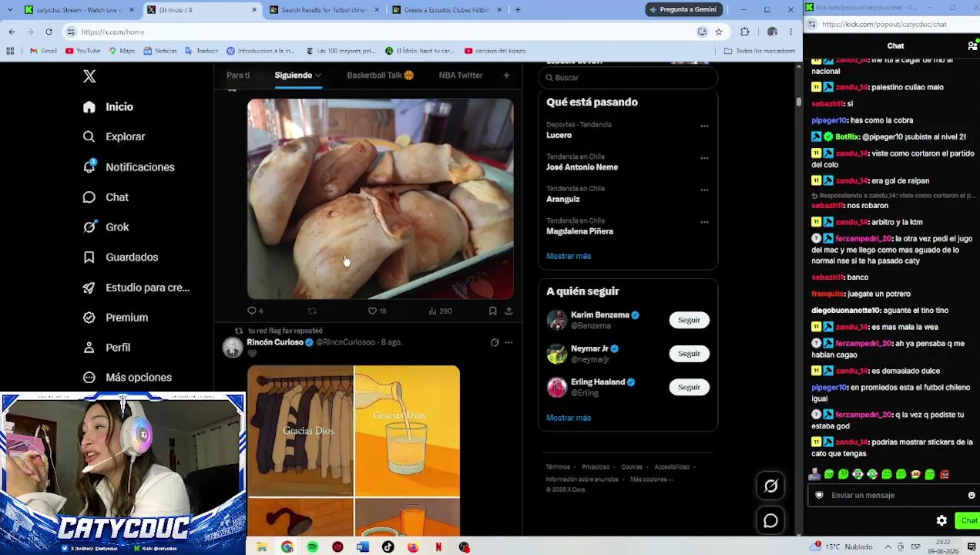Open Kick chat settings gear
Image resolution: width=980 pixels, height=555 pixels.
941,521
